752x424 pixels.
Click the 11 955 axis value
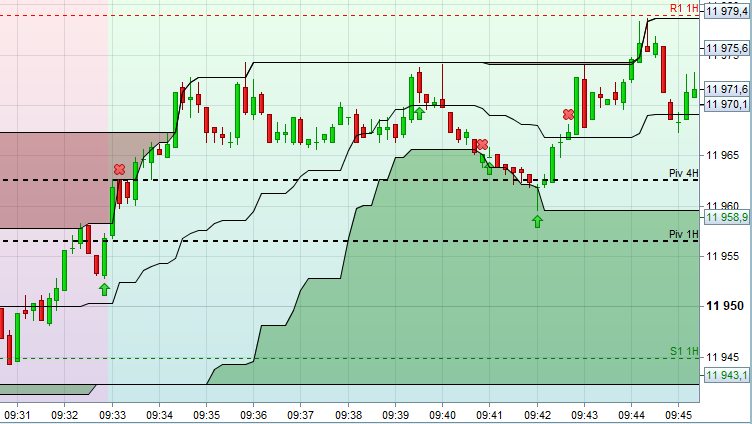pyautogui.click(x=723, y=256)
